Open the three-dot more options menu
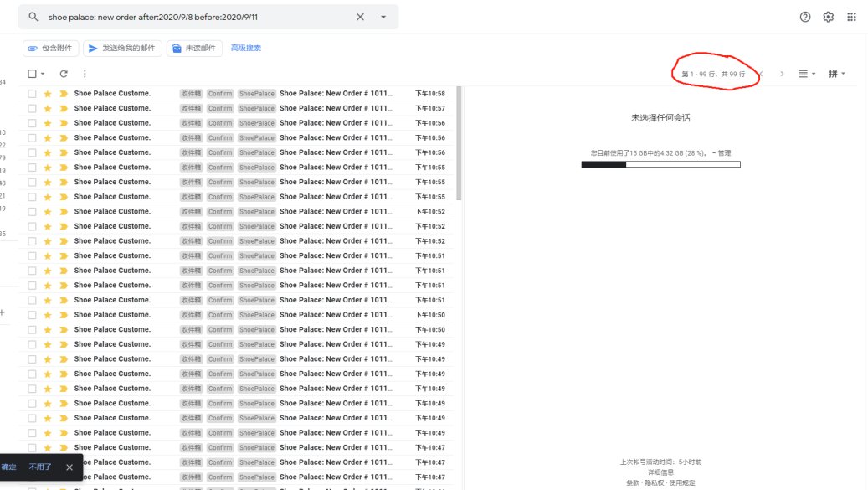This screenshot has width=868, height=490. coord(85,74)
